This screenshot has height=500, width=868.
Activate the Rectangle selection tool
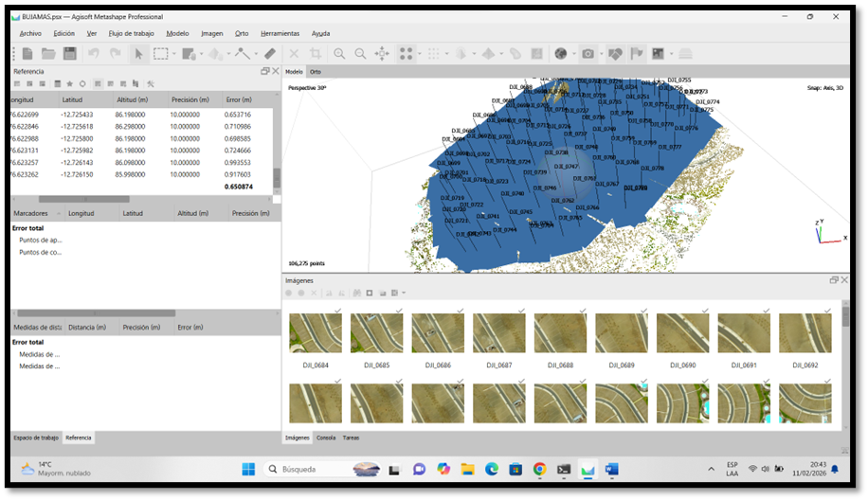[160, 54]
